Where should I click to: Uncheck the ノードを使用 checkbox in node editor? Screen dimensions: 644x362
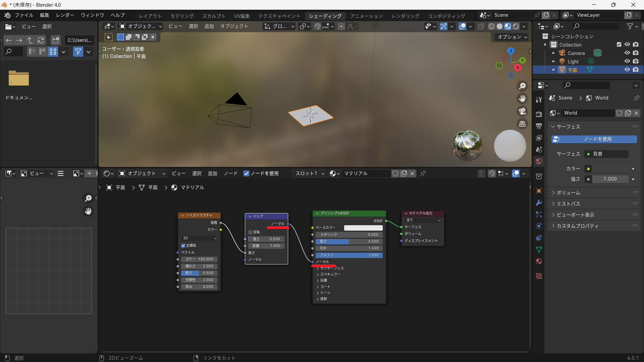pos(247,173)
